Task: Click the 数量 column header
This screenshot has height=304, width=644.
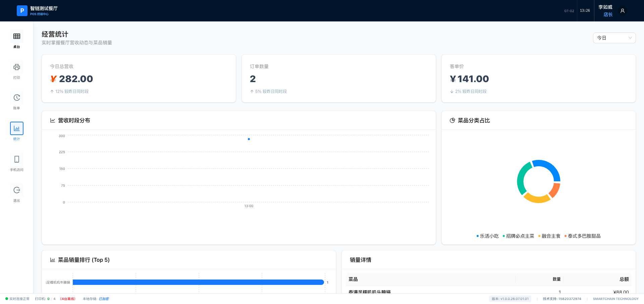Action: click(x=557, y=279)
